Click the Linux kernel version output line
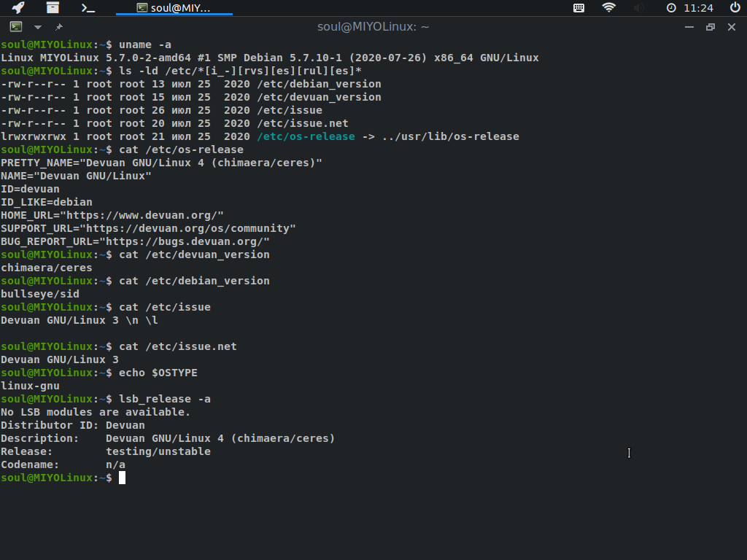The height and width of the screenshot is (560, 747). (270, 58)
